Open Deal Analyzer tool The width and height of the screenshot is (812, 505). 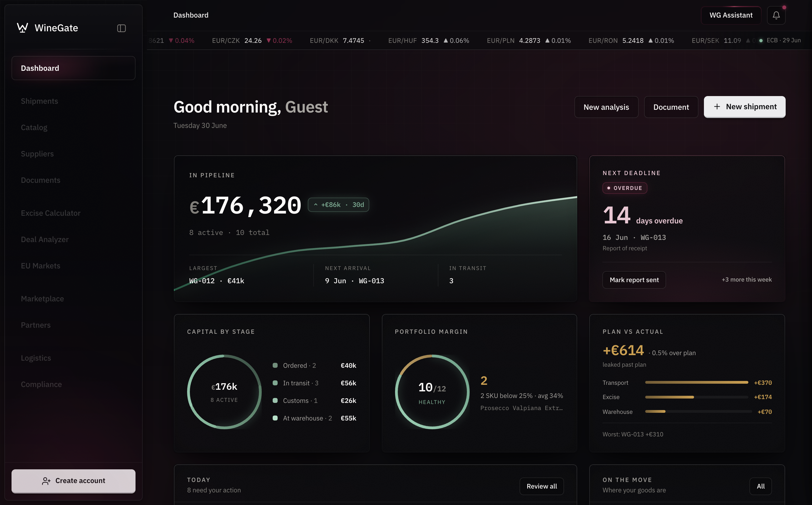pyautogui.click(x=45, y=240)
